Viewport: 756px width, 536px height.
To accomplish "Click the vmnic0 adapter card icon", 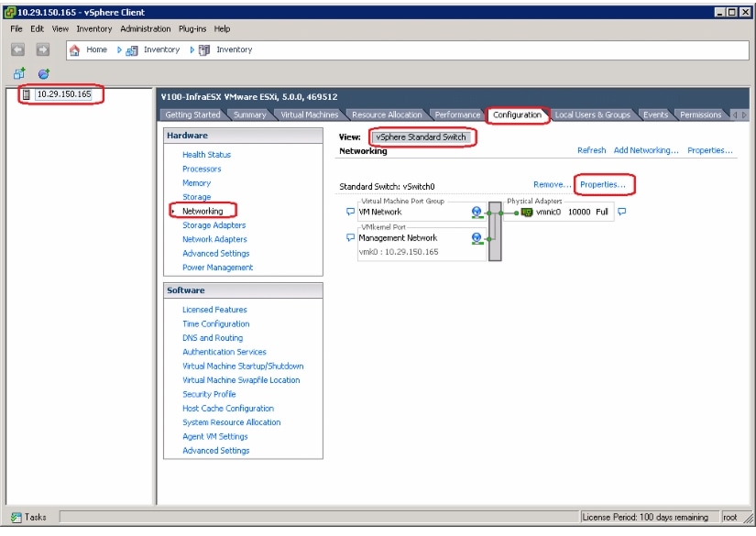I will pos(527,212).
